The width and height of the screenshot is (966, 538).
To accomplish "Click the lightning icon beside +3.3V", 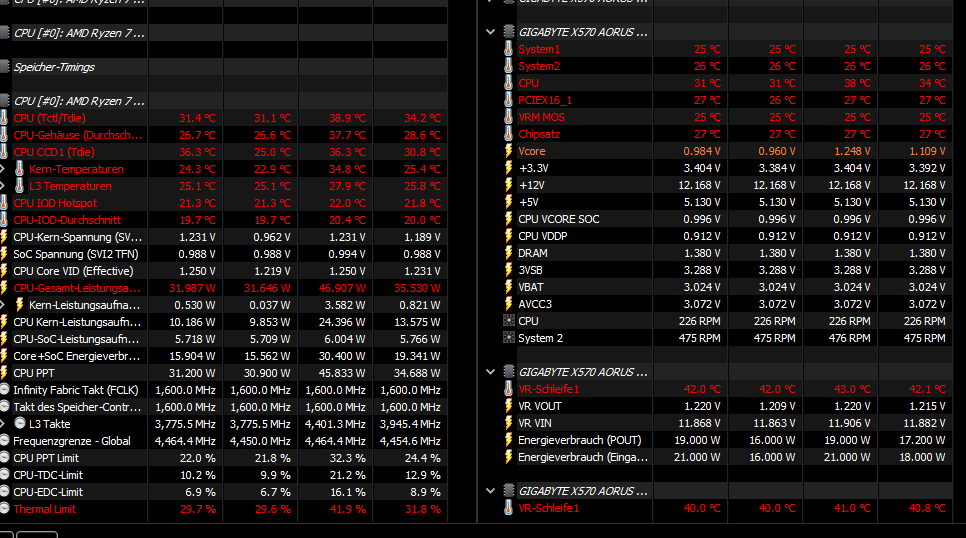I will point(508,168).
